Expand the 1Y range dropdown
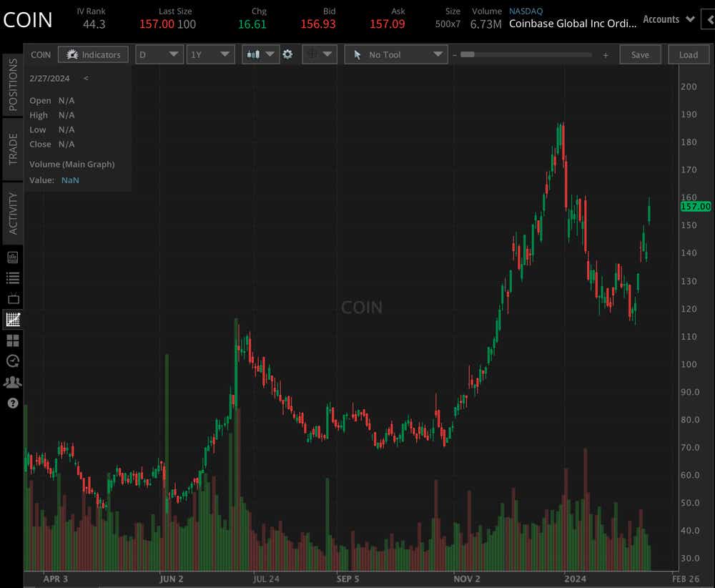Image resolution: width=715 pixels, height=588 pixels. pyautogui.click(x=210, y=54)
